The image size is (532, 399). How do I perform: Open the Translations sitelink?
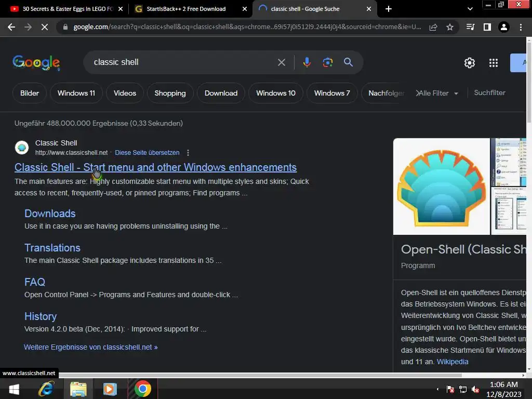52,248
